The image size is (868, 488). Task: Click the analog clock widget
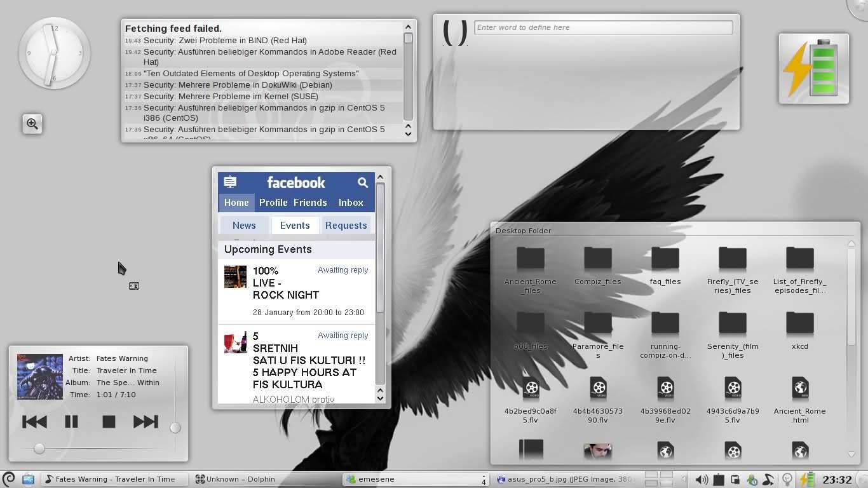pos(54,53)
